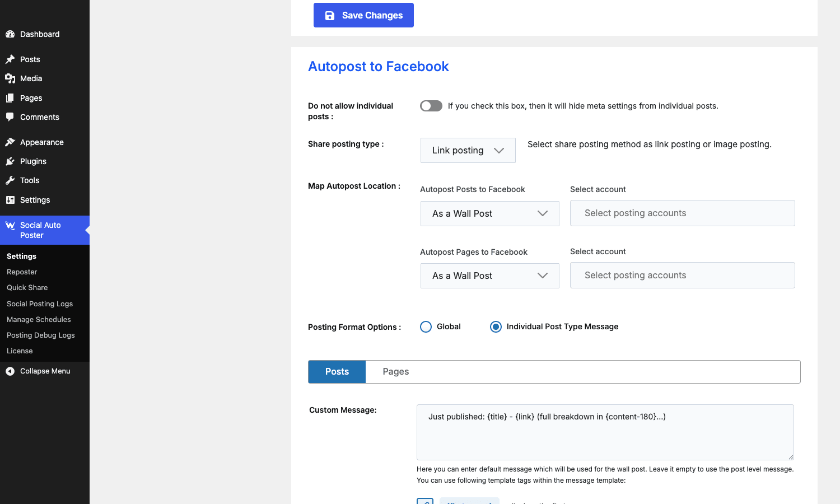
Task: Click Collapse Menu text
Action: pyautogui.click(x=45, y=371)
